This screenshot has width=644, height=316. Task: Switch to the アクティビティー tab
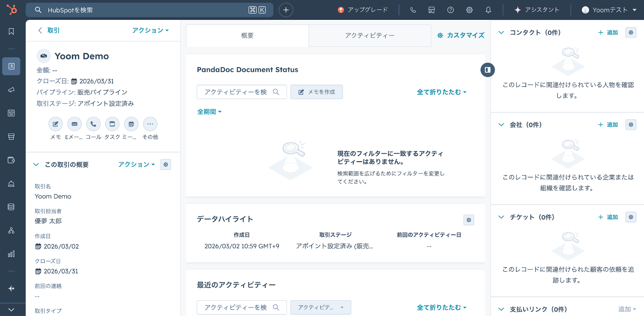click(x=369, y=35)
